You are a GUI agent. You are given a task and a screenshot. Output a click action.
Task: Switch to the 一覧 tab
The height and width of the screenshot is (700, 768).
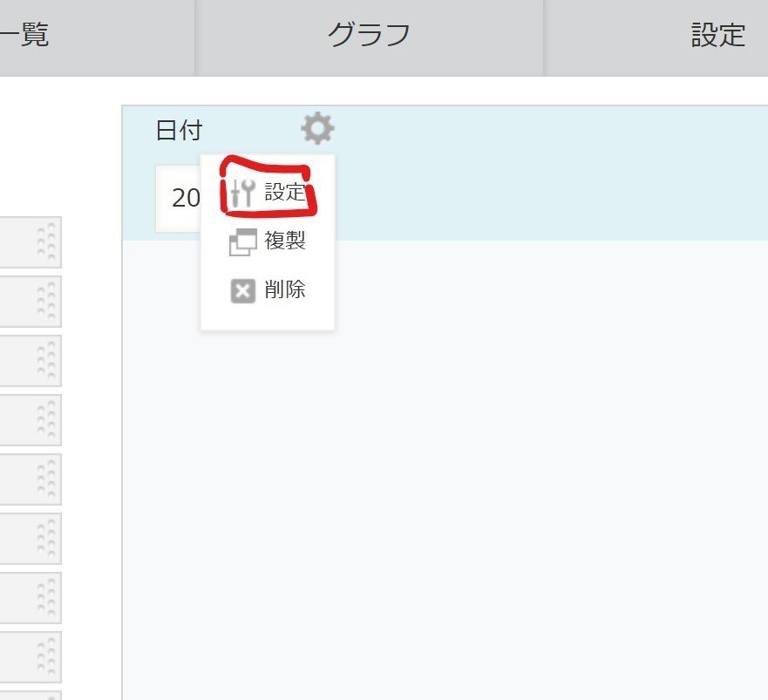point(97,37)
